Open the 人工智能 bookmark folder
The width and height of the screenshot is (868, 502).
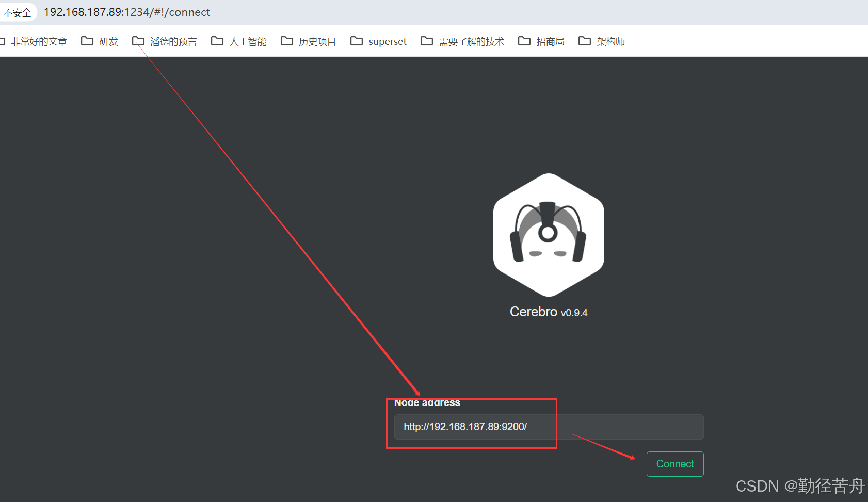coord(238,41)
